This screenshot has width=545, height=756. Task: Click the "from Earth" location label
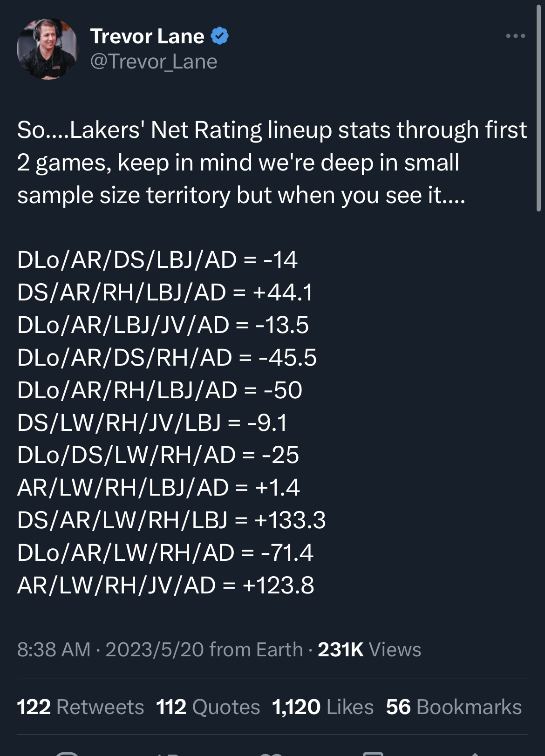[x=256, y=649]
